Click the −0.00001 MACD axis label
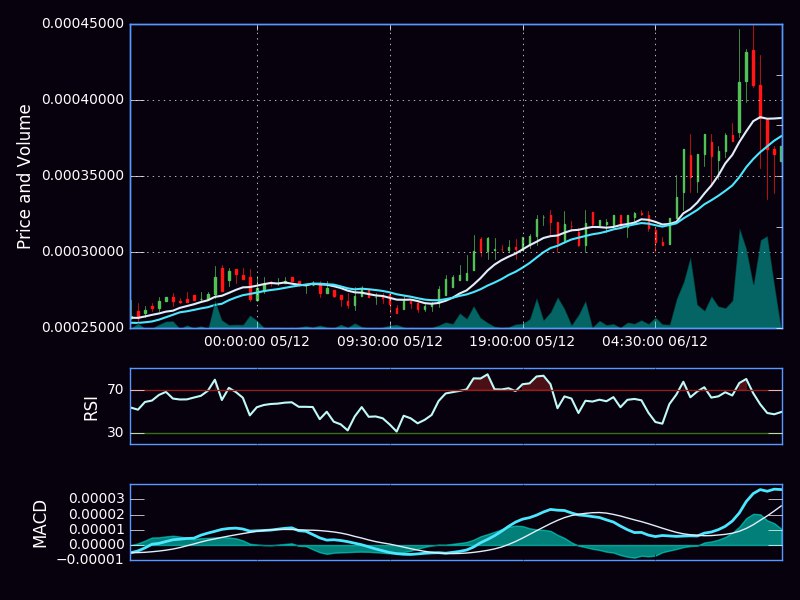800x600 pixels. (x=91, y=560)
